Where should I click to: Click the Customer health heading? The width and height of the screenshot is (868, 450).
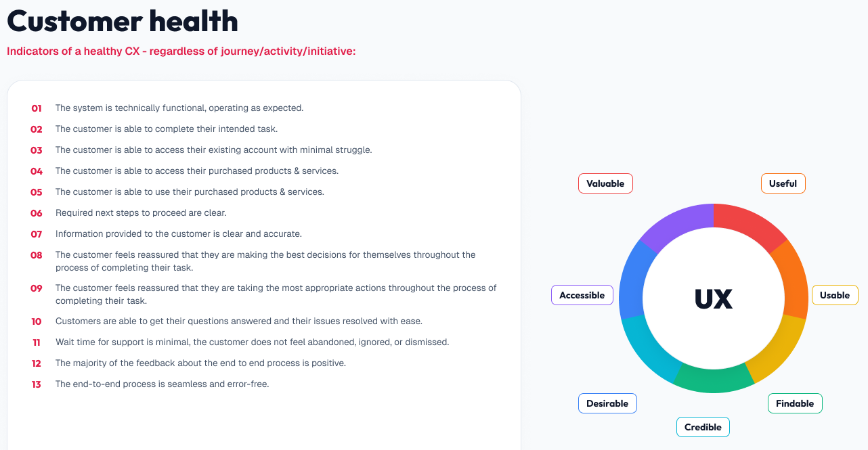(123, 21)
